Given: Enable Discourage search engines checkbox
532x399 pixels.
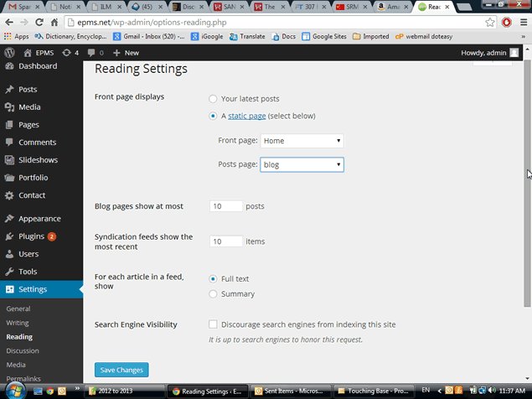Looking at the screenshot, I should coord(213,324).
